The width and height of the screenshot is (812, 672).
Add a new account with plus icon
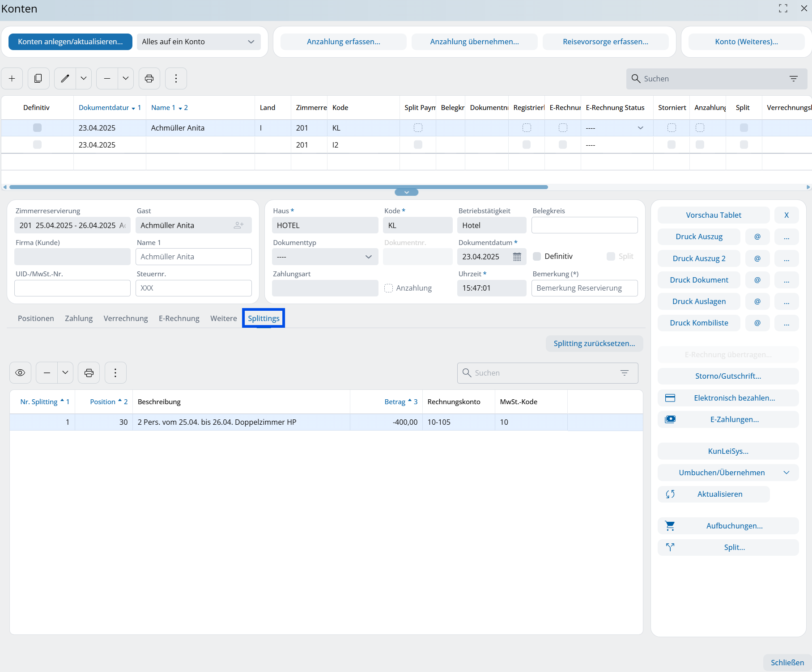tap(12, 79)
